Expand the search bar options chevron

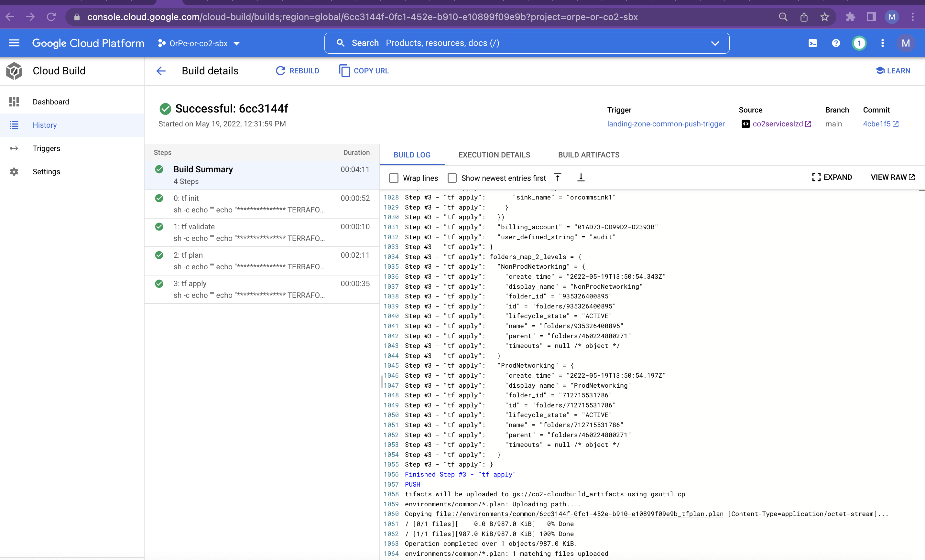(x=714, y=43)
